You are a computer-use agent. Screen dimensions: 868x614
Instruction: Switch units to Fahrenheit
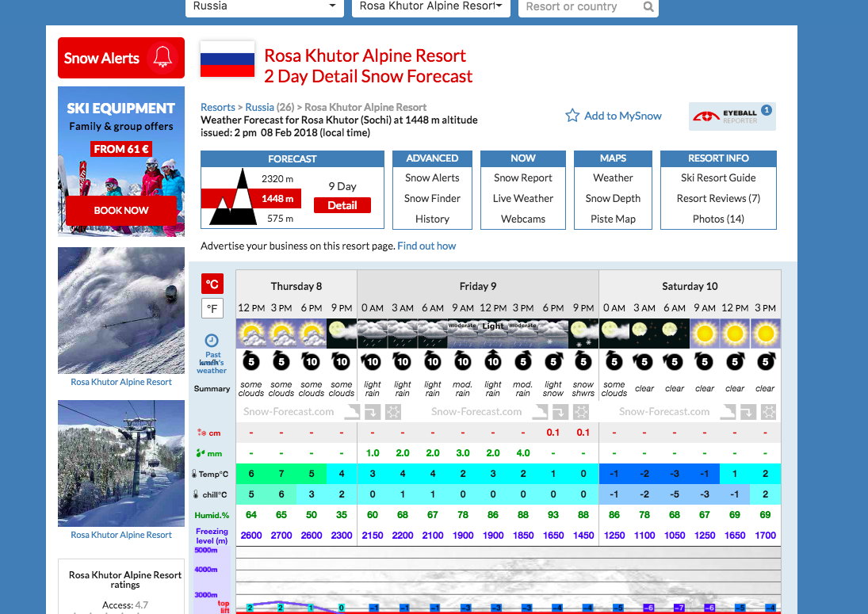(x=212, y=308)
